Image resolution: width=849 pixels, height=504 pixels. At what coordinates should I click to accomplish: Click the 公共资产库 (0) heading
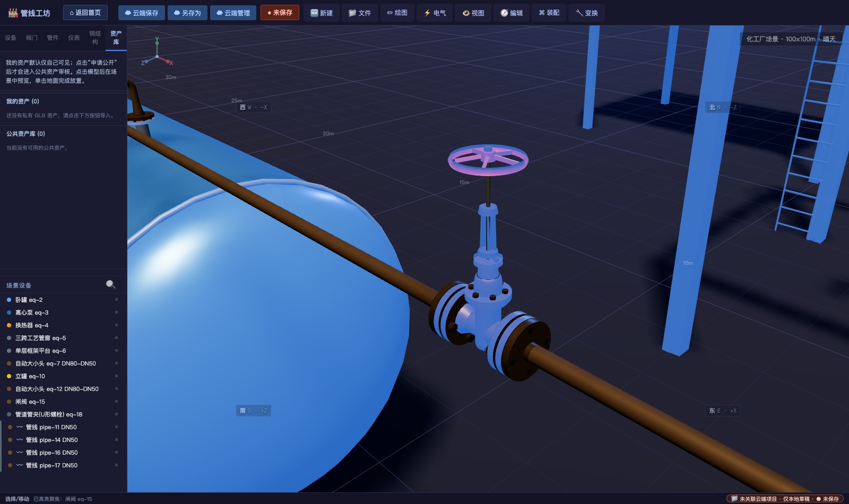[25, 134]
